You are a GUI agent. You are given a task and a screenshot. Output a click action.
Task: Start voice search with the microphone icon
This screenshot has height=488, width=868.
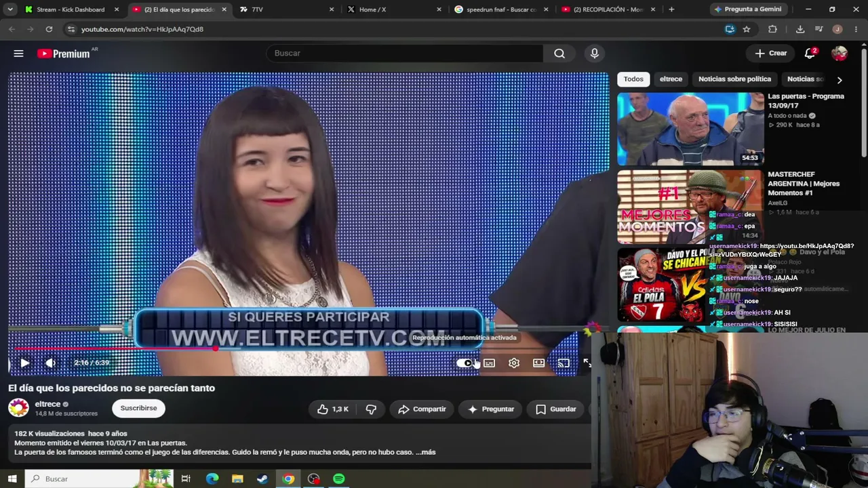(x=595, y=54)
